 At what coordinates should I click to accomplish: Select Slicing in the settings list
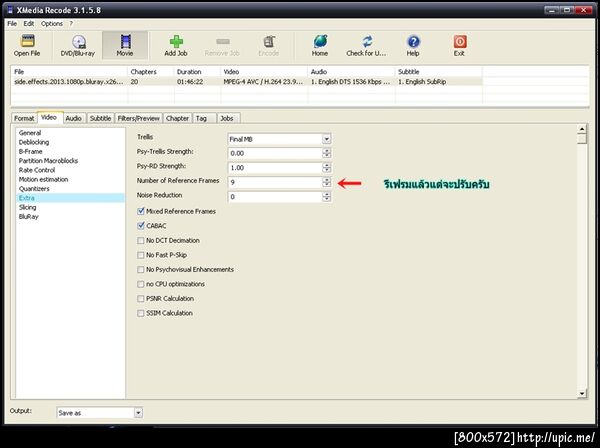click(x=28, y=207)
